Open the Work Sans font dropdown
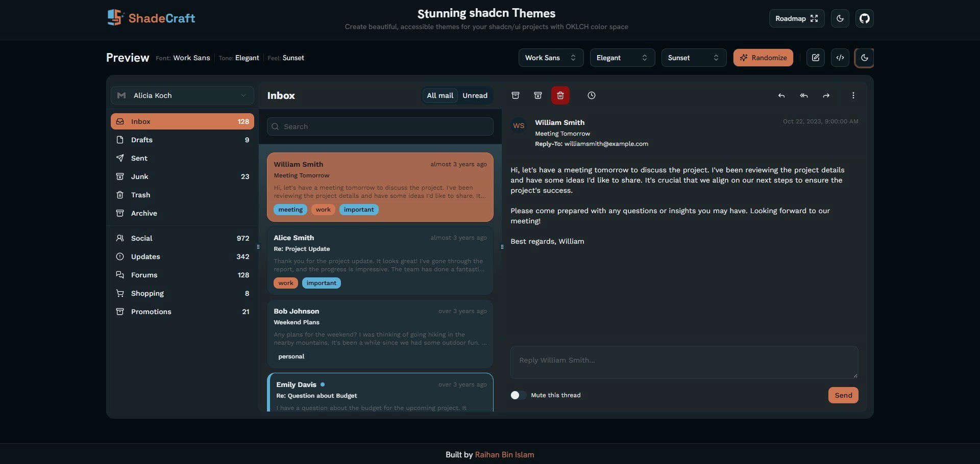Image resolution: width=980 pixels, height=464 pixels. pos(551,58)
